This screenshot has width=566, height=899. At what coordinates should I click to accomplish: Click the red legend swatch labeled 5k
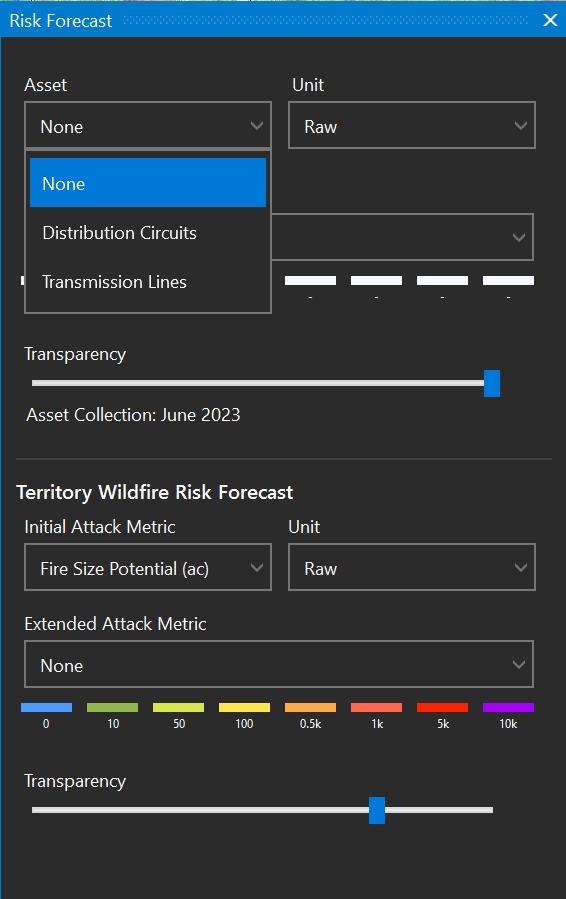tap(442, 708)
